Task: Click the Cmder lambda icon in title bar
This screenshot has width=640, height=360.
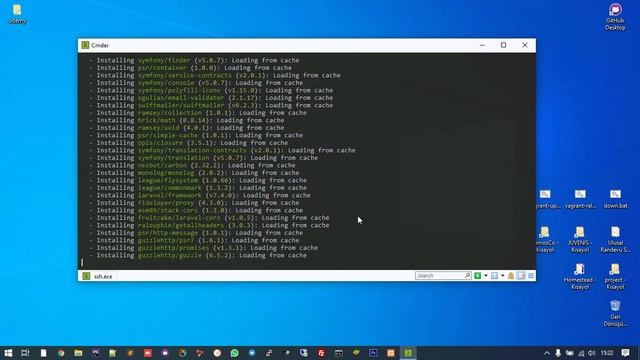Action: coord(85,45)
